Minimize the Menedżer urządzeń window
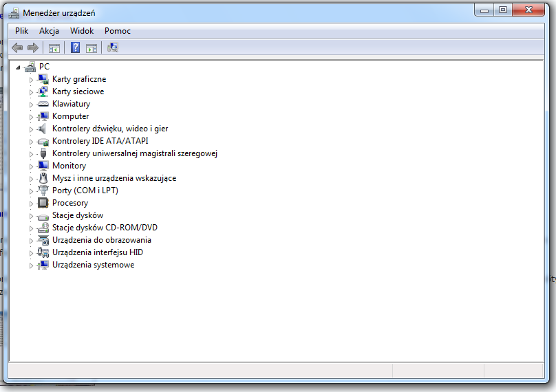The image size is (556, 392). coord(484,10)
